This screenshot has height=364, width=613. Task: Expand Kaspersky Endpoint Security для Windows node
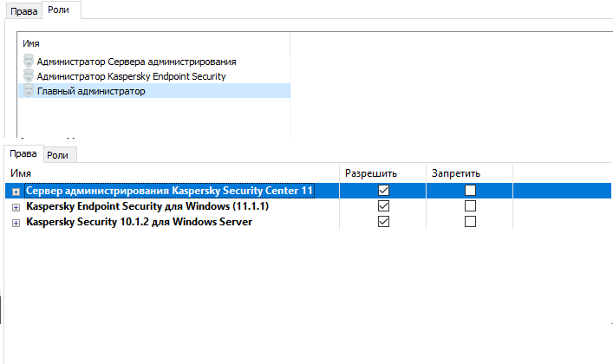coord(16,207)
